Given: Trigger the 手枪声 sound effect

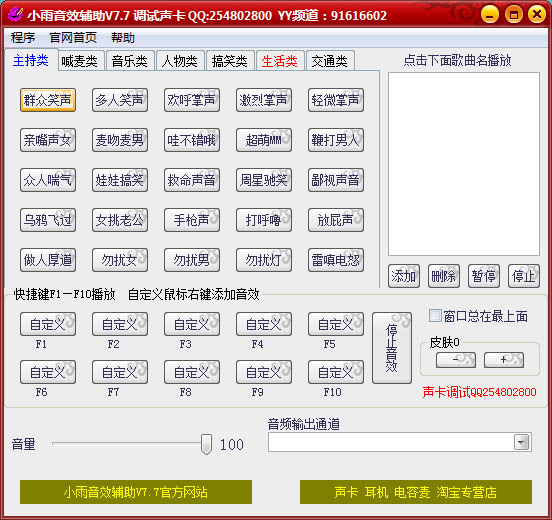Looking at the screenshot, I should pyautogui.click(x=192, y=220).
